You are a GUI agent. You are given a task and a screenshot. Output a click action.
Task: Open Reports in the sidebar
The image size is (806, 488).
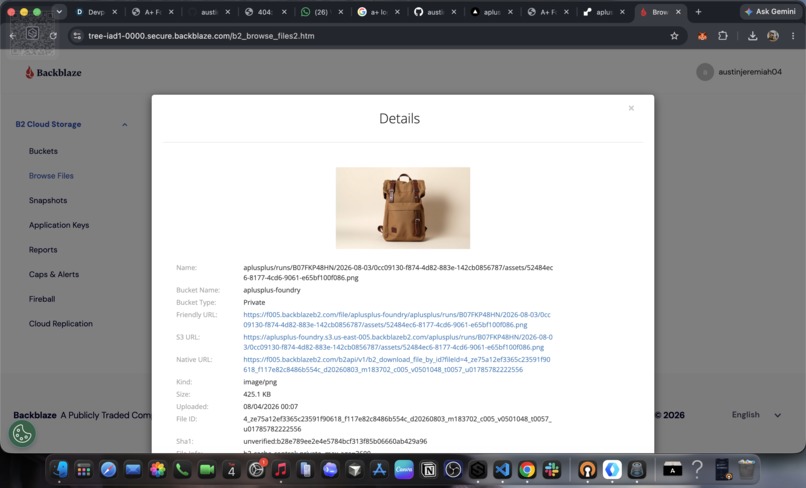pyautogui.click(x=43, y=250)
